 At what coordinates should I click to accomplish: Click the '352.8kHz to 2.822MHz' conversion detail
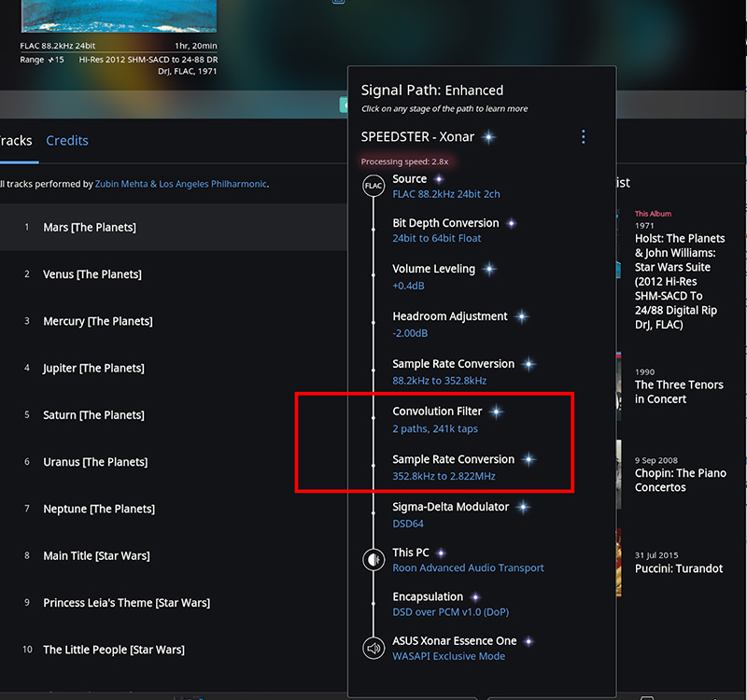click(444, 476)
